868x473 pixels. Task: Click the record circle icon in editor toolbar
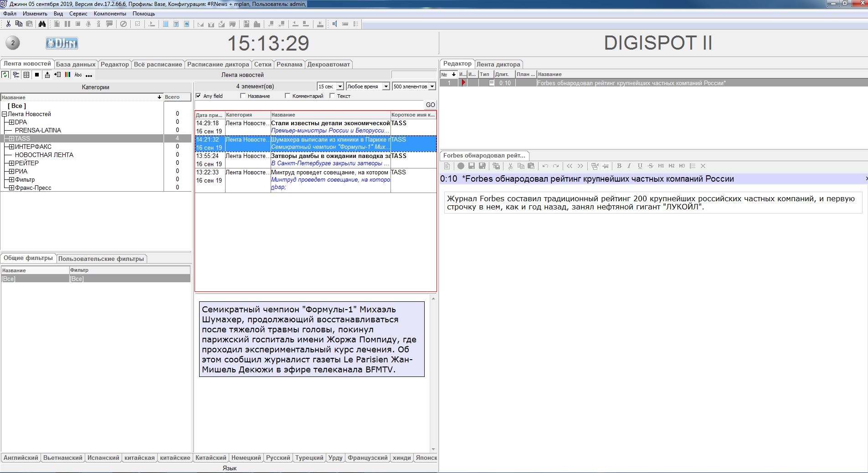point(461,166)
